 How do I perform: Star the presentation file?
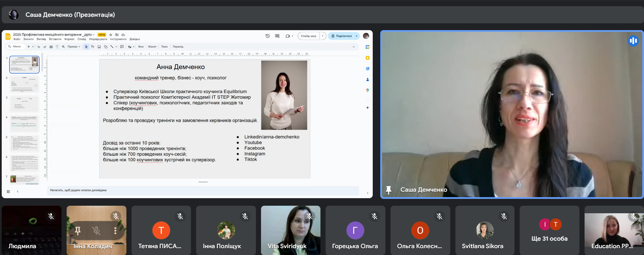click(111, 35)
